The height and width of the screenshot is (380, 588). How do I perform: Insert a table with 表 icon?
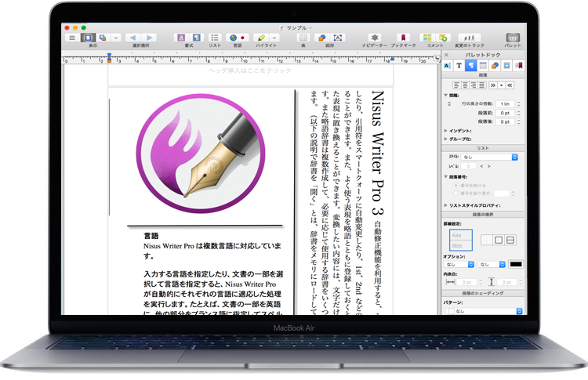(x=303, y=38)
